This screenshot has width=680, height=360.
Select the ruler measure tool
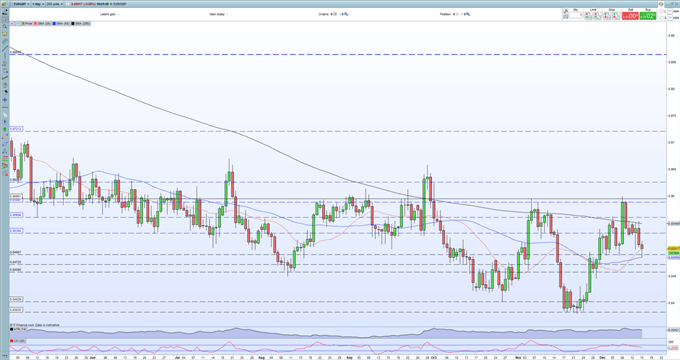pos(5,41)
